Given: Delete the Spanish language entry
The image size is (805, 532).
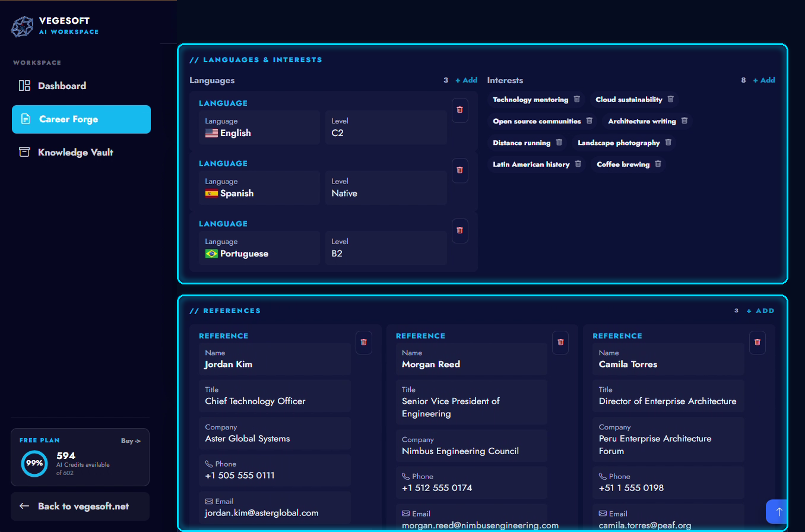Looking at the screenshot, I should (x=459, y=170).
